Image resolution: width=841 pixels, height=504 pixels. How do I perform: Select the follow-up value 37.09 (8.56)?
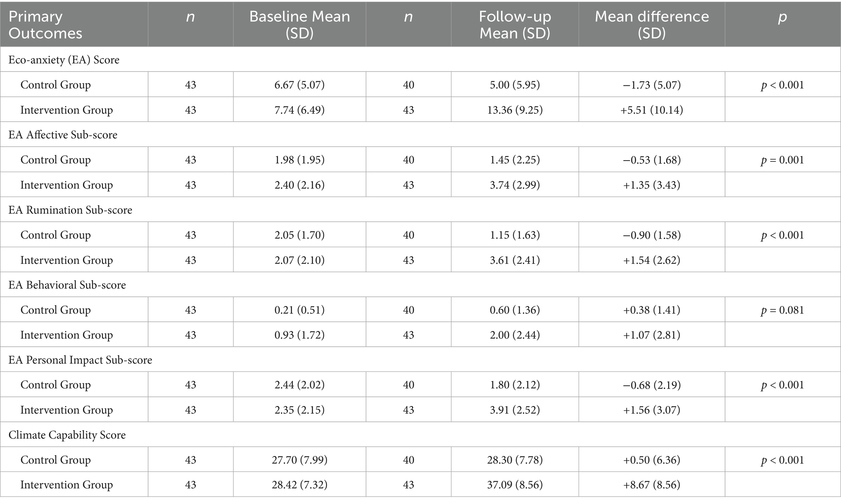click(x=514, y=484)
